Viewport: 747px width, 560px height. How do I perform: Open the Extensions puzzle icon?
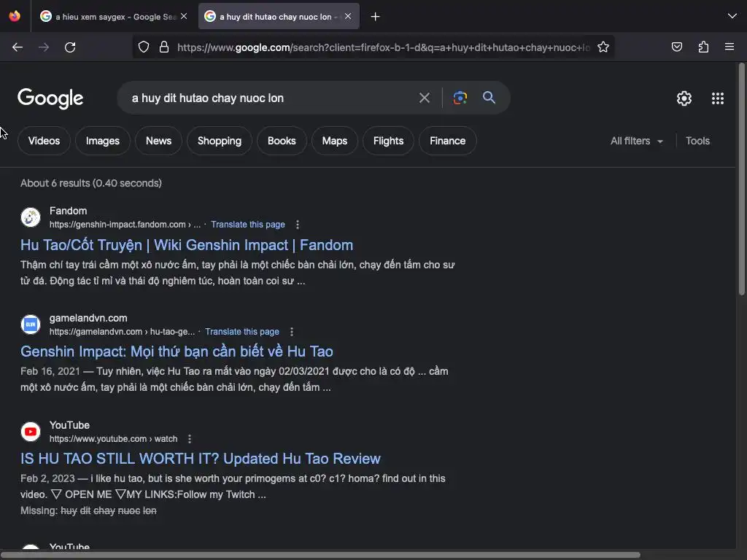[703, 47]
